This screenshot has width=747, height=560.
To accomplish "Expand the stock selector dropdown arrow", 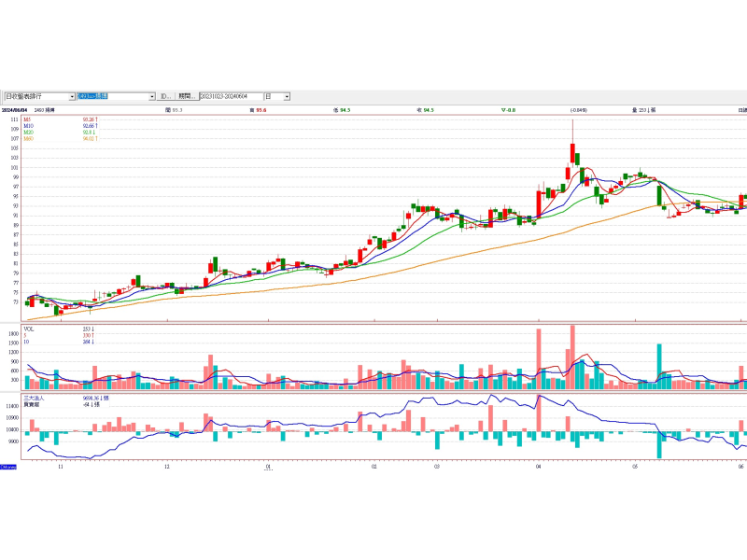I will [151, 96].
